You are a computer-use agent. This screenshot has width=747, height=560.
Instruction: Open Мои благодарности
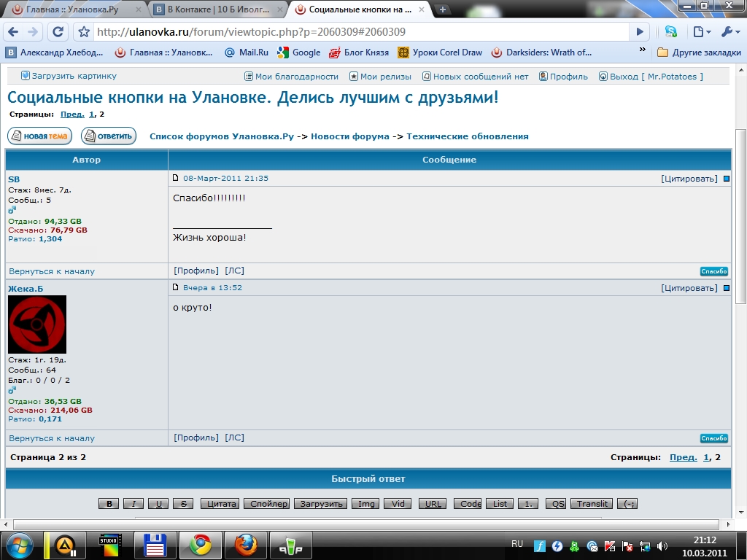pyautogui.click(x=291, y=76)
